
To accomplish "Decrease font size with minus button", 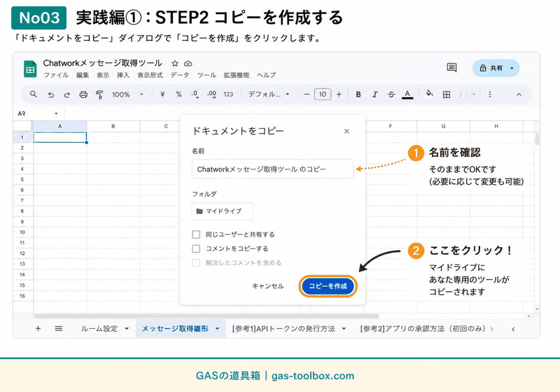I will 307,94.
